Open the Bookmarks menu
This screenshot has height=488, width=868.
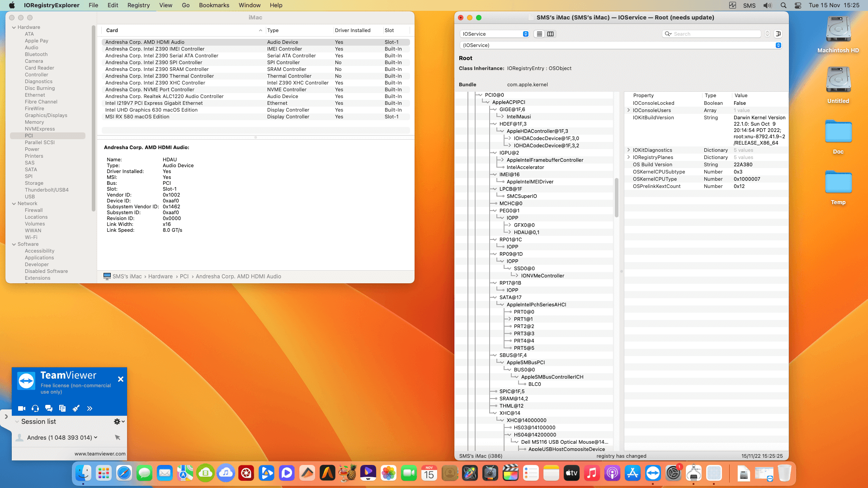214,5
